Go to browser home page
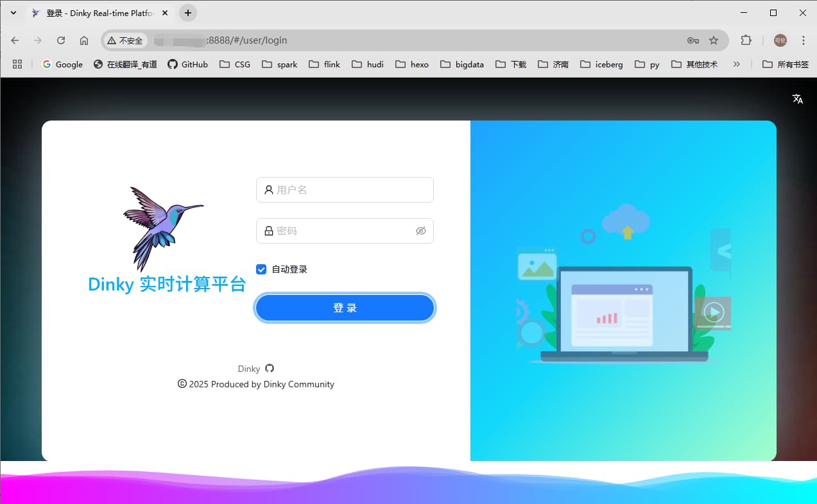This screenshot has height=504, width=817. (x=84, y=40)
